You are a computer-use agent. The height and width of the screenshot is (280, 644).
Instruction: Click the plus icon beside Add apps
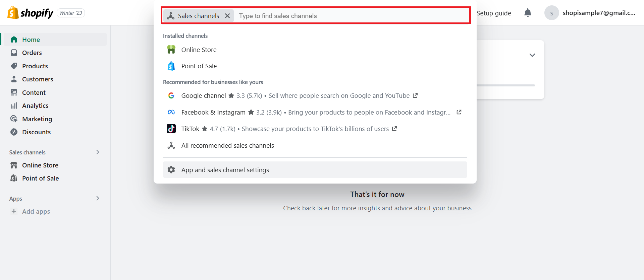14,211
